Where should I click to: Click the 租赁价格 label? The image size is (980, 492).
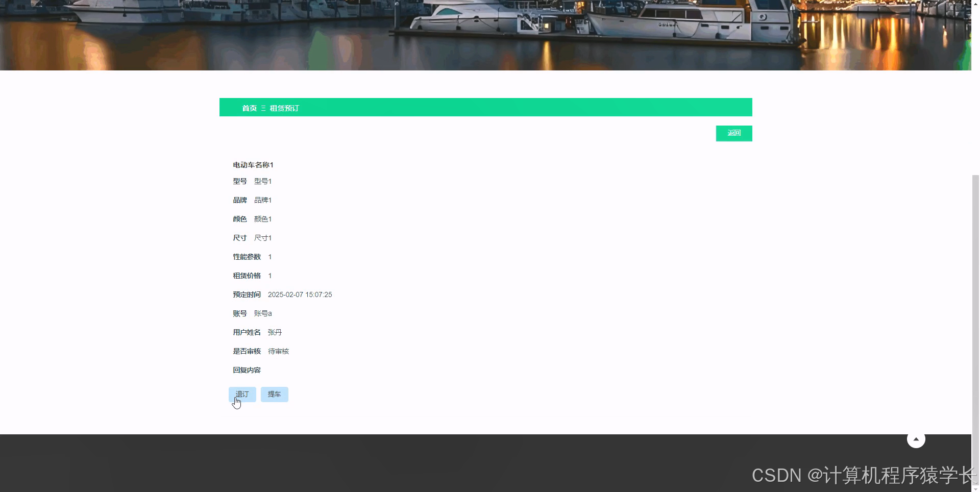click(x=247, y=276)
